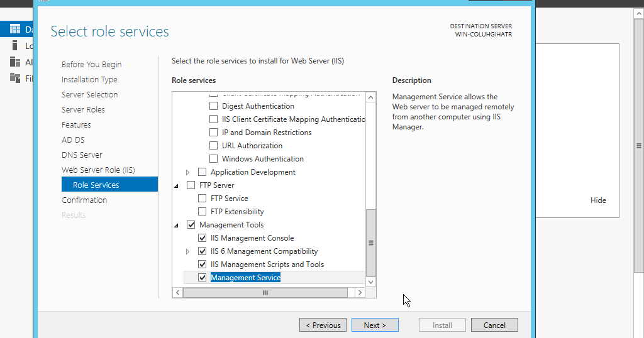Open the Server Roles wizard step
Image resolution: width=644 pixels, height=338 pixels.
click(83, 109)
